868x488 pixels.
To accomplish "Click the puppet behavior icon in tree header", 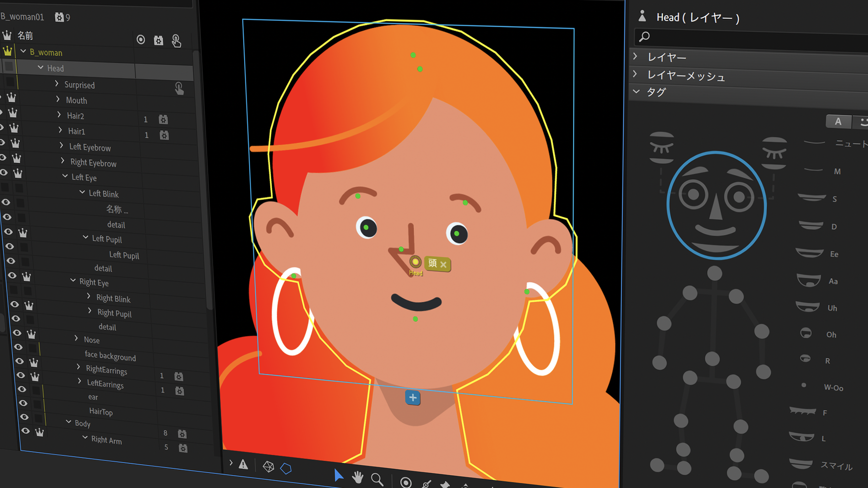I will [x=158, y=40].
